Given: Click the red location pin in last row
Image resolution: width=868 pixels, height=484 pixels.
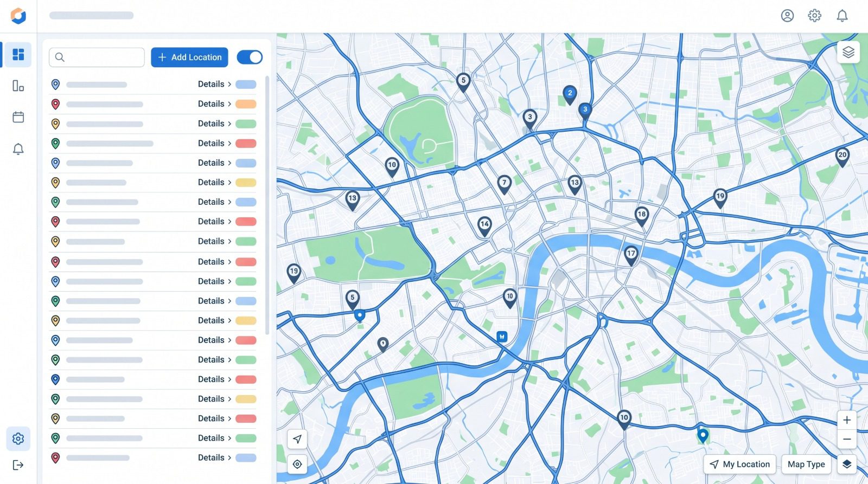Looking at the screenshot, I should (55, 458).
